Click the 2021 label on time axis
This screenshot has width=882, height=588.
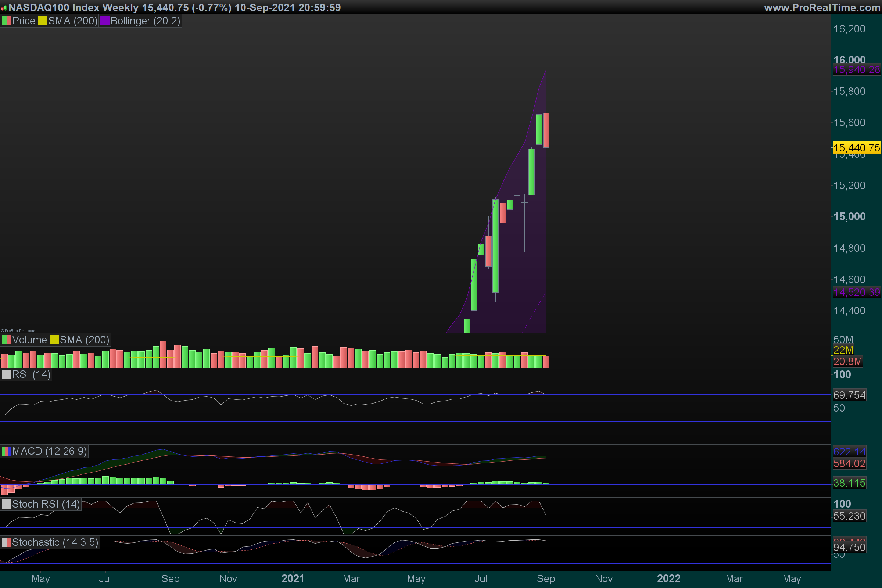(x=293, y=578)
